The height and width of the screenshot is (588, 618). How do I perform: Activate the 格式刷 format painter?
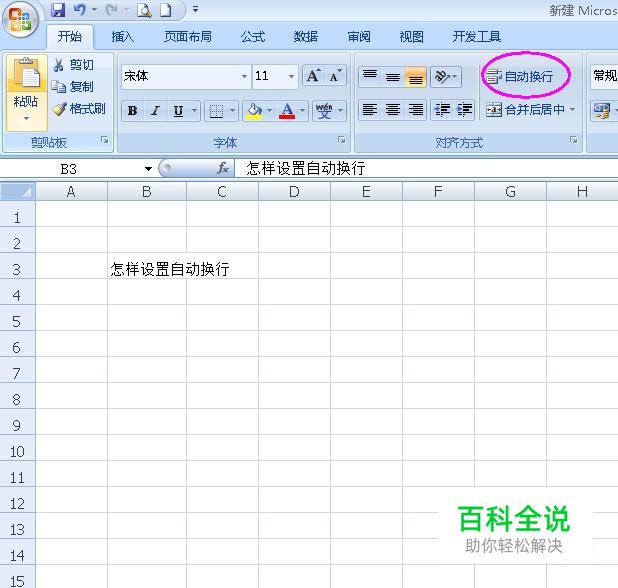pyautogui.click(x=79, y=108)
